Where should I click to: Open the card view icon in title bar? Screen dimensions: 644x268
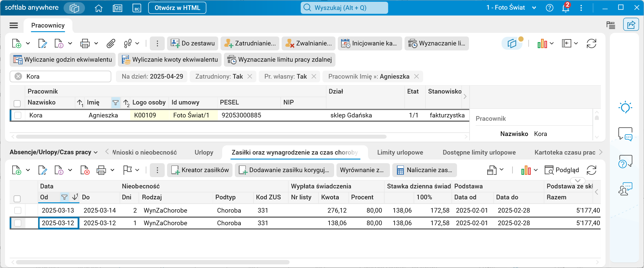click(118, 8)
